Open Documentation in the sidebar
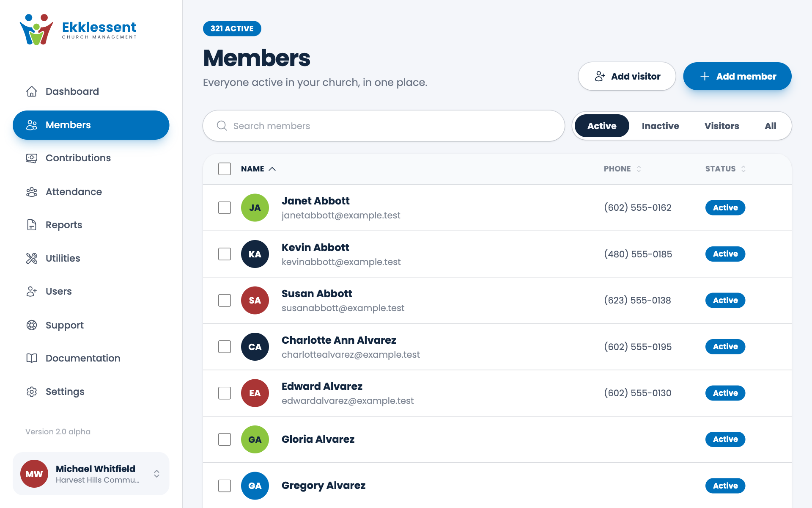Image resolution: width=812 pixels, height=508 pixels. point(91,358)
